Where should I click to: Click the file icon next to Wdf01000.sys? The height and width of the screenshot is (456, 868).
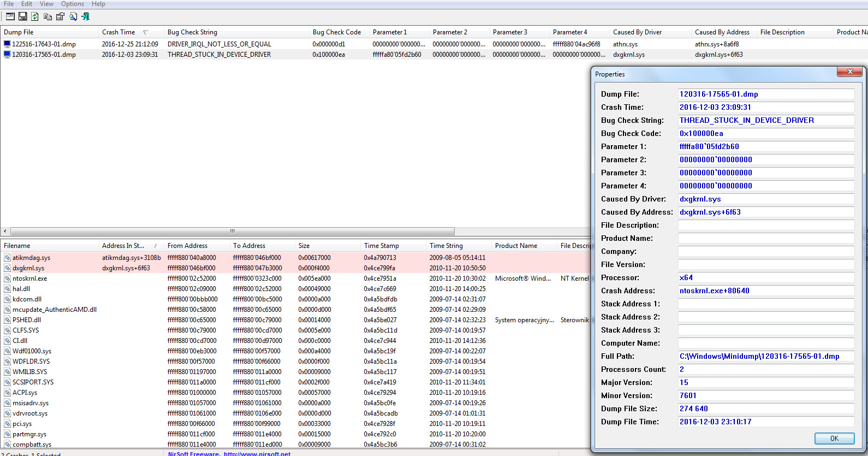coord(7,351)
